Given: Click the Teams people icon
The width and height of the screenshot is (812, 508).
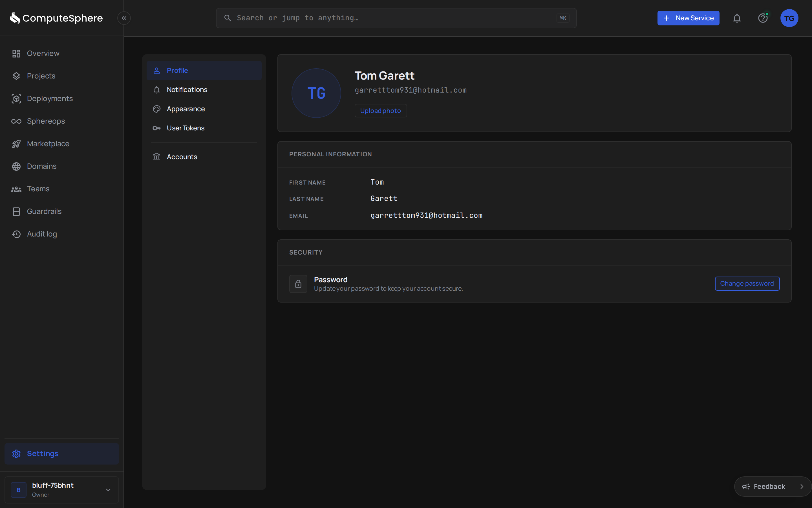Looking at the screenshot, I should pos(16,189).
